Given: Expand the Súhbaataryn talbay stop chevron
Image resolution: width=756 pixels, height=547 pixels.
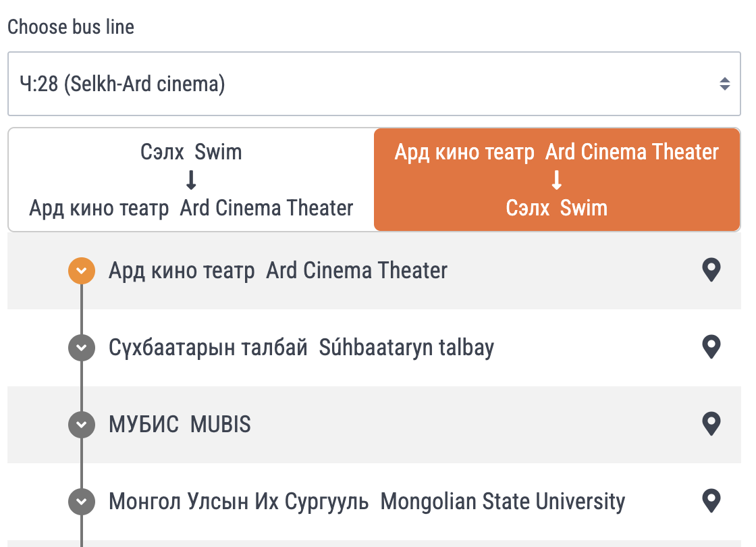Looking at the screenshot, I should pos(81,348).
